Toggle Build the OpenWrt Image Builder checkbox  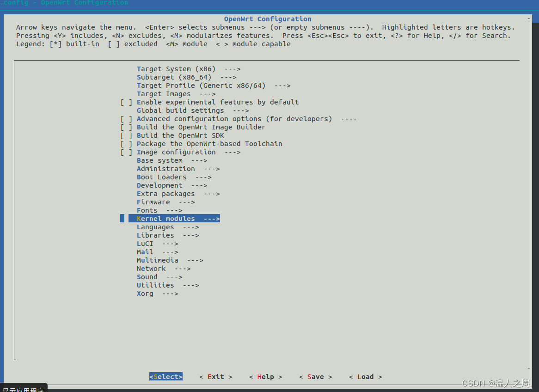pos(126,127)
